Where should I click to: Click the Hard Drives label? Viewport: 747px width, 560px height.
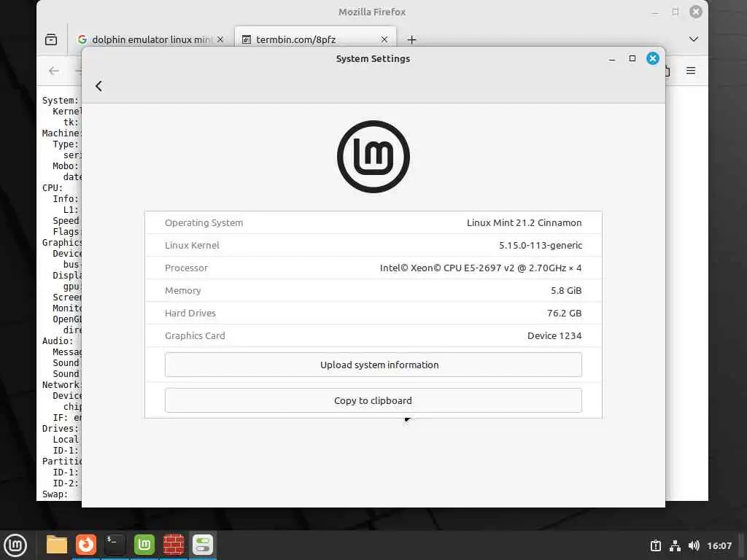pyautogui.click(x=190, y=314)
